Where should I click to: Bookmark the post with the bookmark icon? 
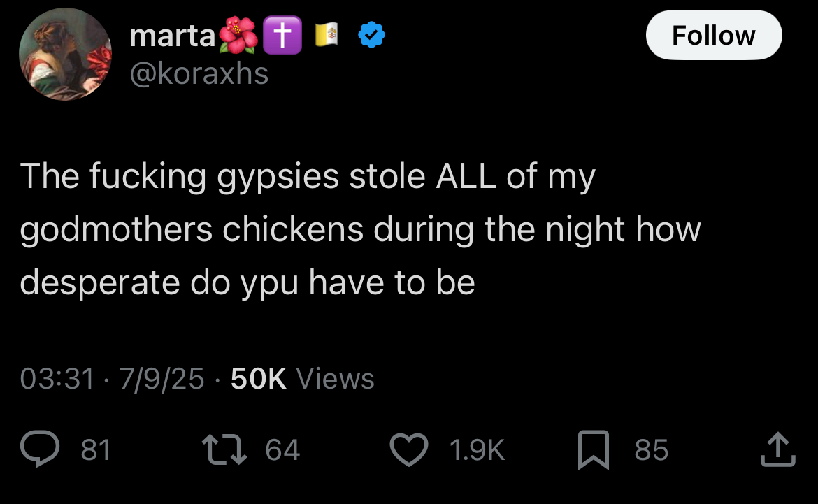[594, 449]
